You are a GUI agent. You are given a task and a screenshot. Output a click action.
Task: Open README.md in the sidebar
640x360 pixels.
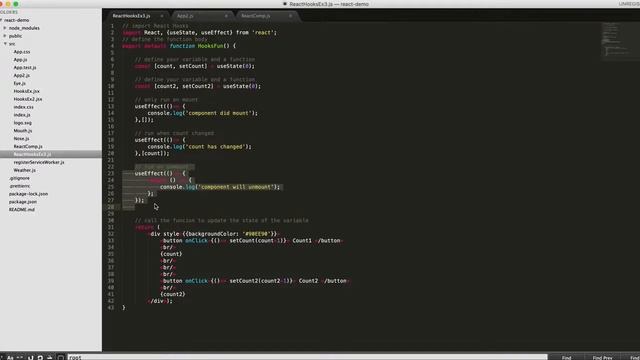click(22, 210)
